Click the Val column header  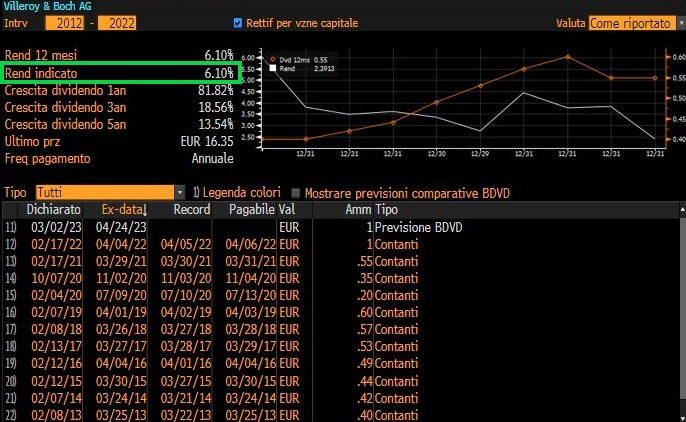(x=287, y=209)
